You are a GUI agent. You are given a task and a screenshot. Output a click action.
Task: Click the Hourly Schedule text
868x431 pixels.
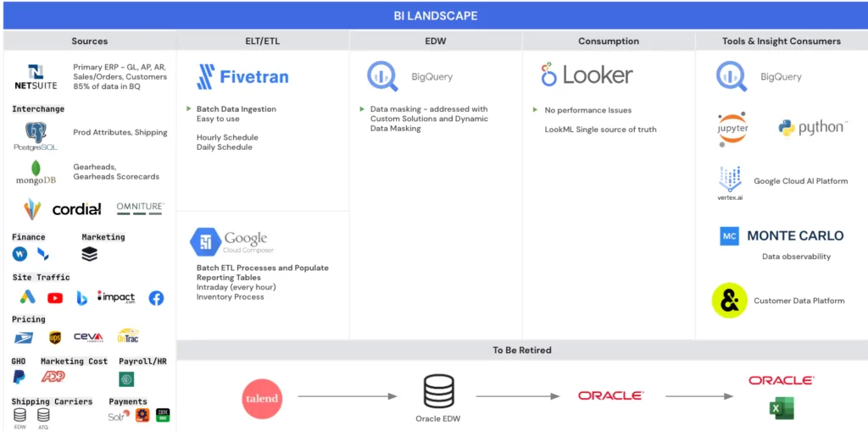click(x=227, y=137)
